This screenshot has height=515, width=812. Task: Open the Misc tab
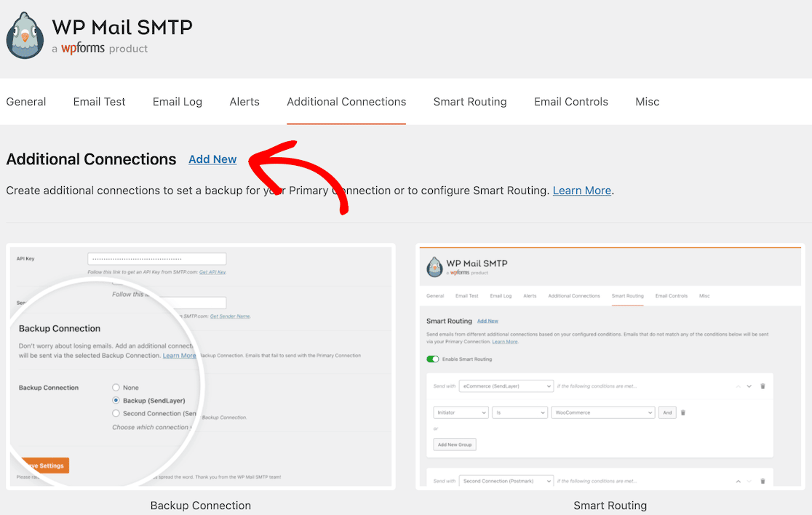click(648, 102)
